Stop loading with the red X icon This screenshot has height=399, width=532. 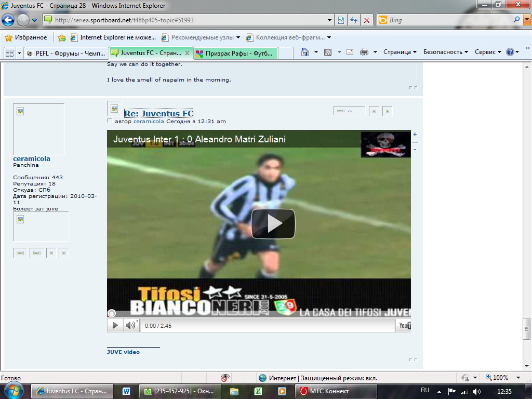(x=367, y=20)
